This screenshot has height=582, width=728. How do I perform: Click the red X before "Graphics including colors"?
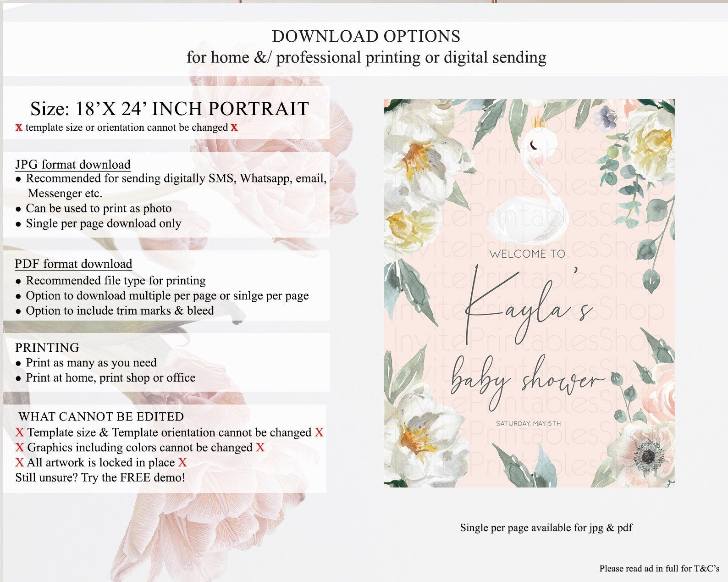click(x=20, y=448)
